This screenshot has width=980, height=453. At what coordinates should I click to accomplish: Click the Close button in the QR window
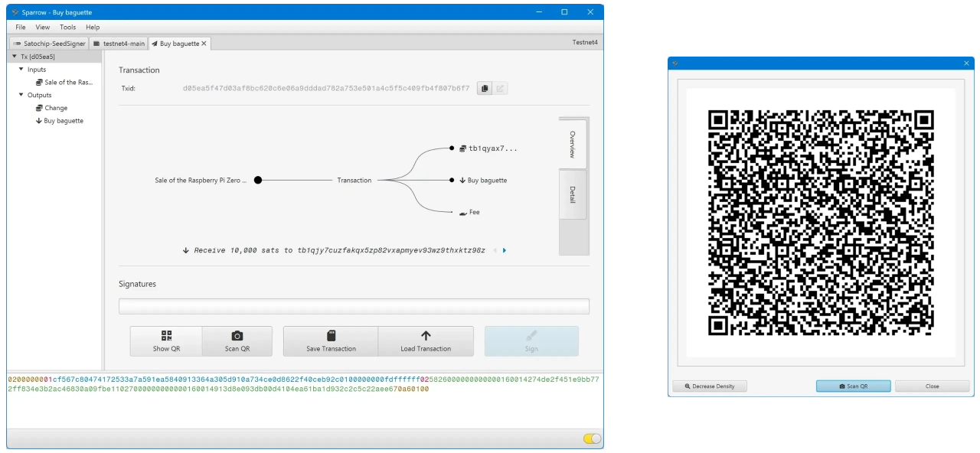pos(932,386)
